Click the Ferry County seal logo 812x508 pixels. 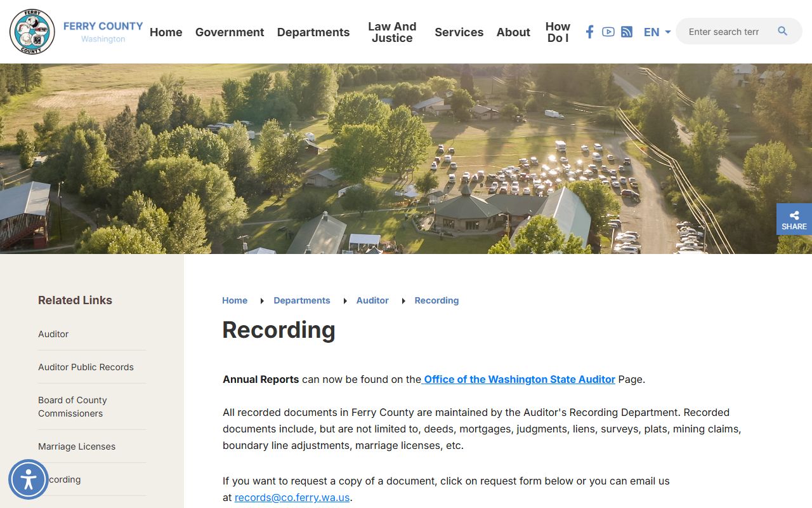(32, 32)
